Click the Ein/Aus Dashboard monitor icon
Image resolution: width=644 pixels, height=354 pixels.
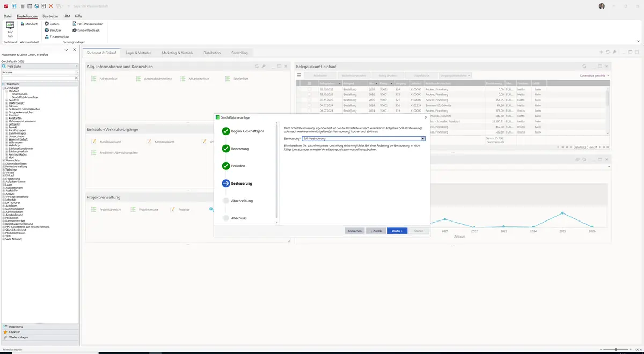(x=10, y=25)
